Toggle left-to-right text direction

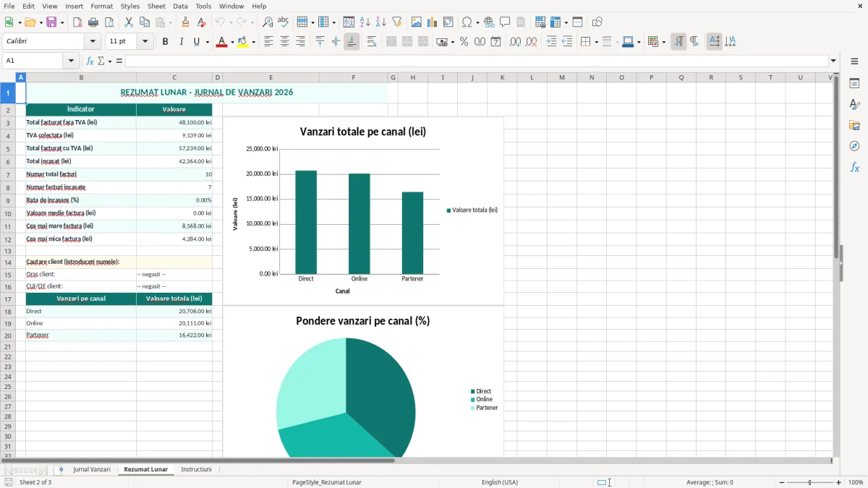678,42
